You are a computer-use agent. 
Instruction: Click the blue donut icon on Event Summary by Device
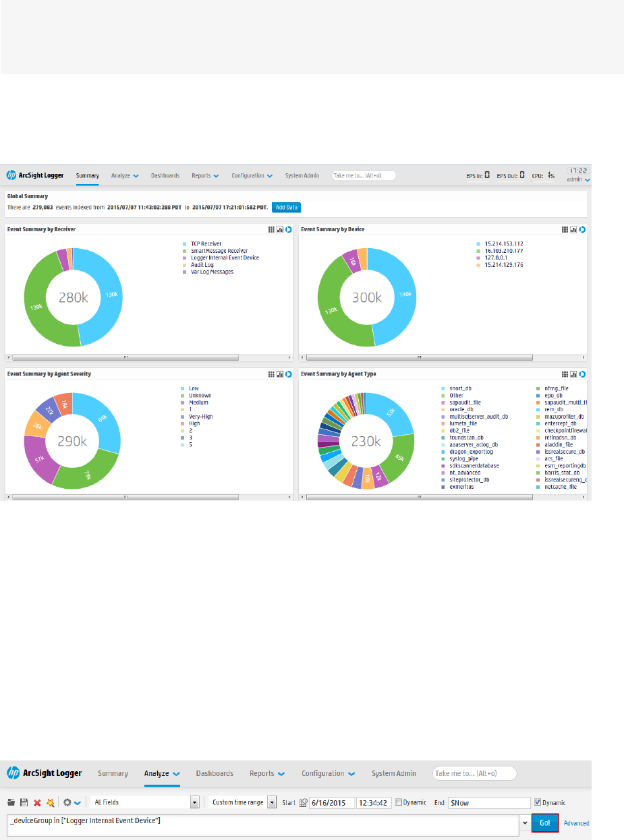click(x=582, y=229)
